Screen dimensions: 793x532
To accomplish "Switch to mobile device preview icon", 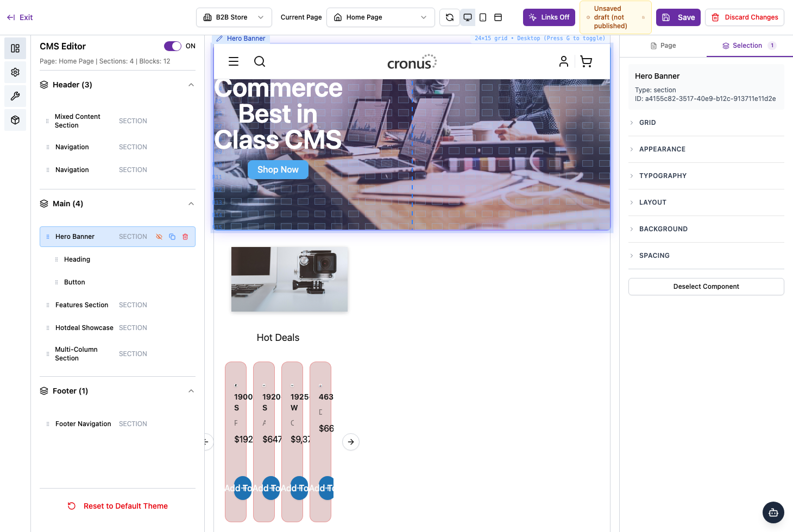I will 483,17.
